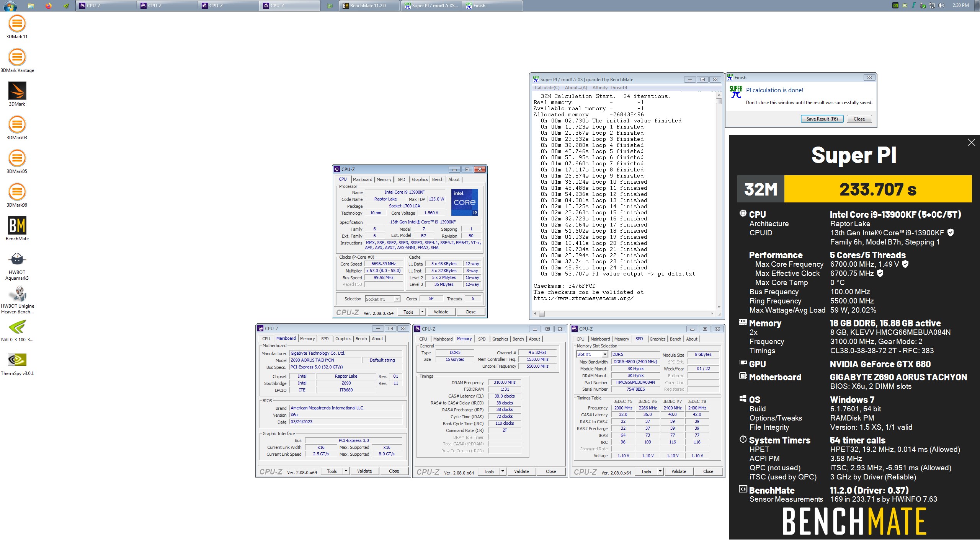980x551 pixels.
Task: Click the NVIDIA icon pinned on taskbar
Action: (67, 6)
